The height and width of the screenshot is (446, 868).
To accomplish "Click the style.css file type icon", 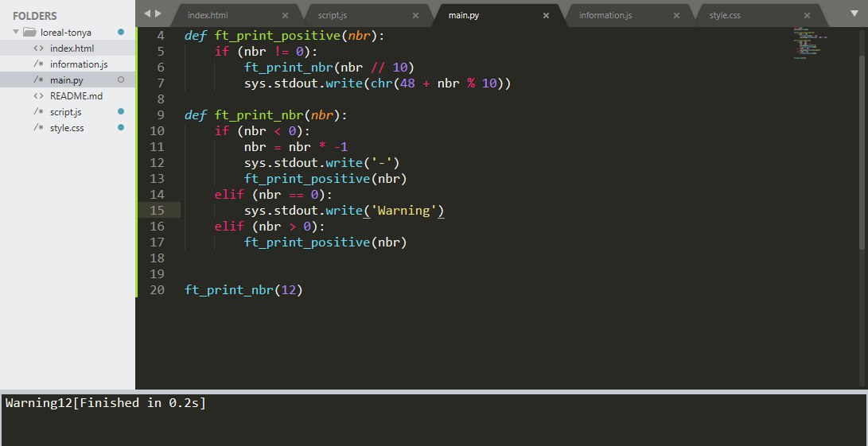I will click(39, 128).
